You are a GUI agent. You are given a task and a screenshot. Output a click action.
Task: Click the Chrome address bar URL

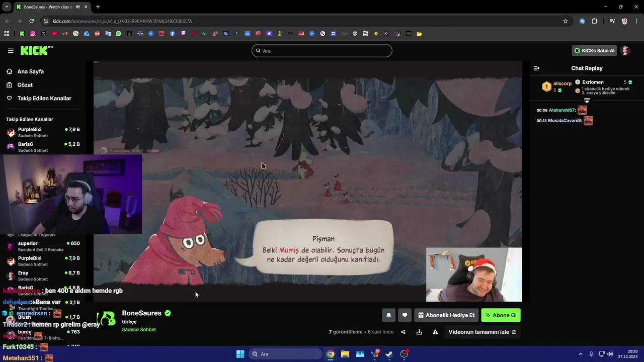click(123, 21)
